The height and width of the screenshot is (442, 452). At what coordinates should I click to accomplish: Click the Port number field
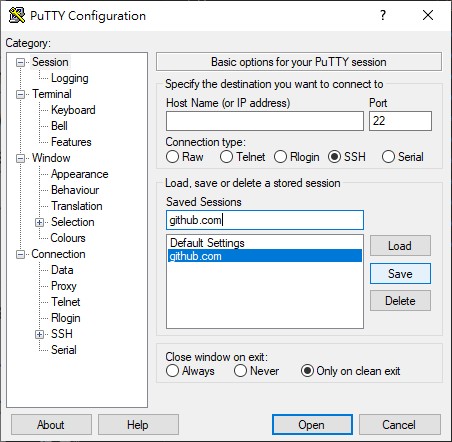400,121
